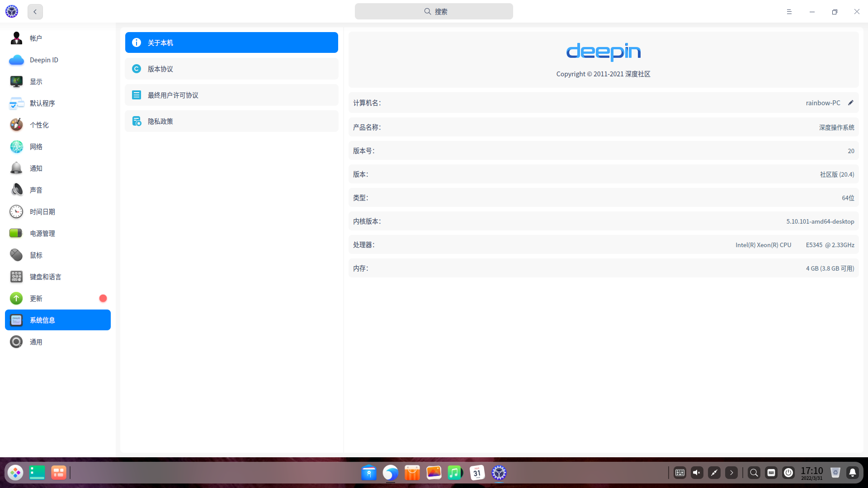This screenshot has width=868, height=488.
Task: Select the 关于本机 about this PC item
Action: 231,42
